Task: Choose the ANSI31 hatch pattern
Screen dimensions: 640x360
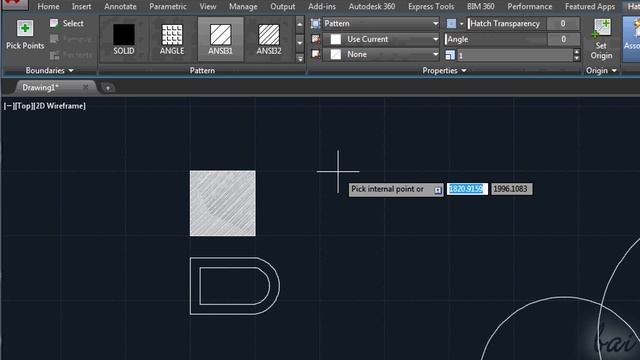Action: click(x=220, y=39)
